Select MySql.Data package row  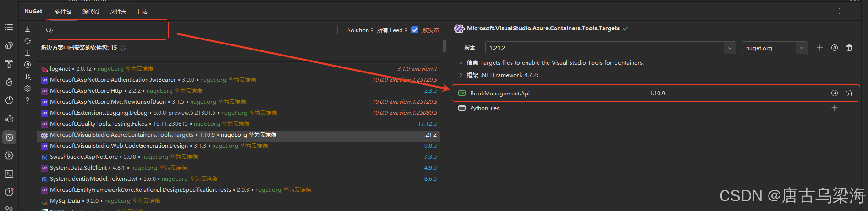239,201
